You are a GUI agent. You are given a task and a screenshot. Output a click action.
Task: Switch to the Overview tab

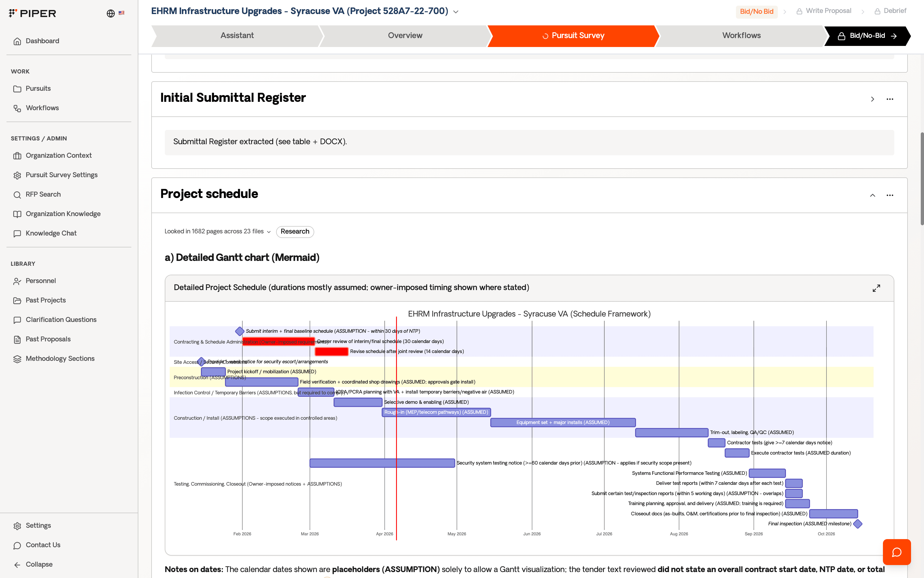[x=405, y=36]
